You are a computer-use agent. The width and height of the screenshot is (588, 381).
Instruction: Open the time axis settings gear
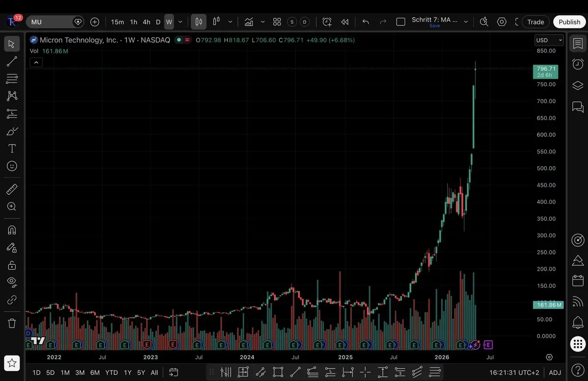point(549,357)
